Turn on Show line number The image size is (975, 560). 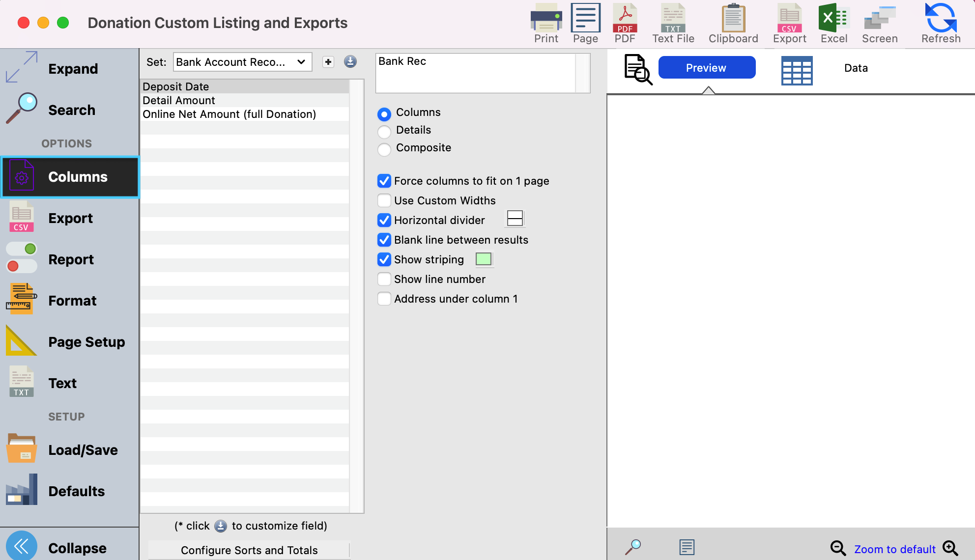tap(384, 279)
